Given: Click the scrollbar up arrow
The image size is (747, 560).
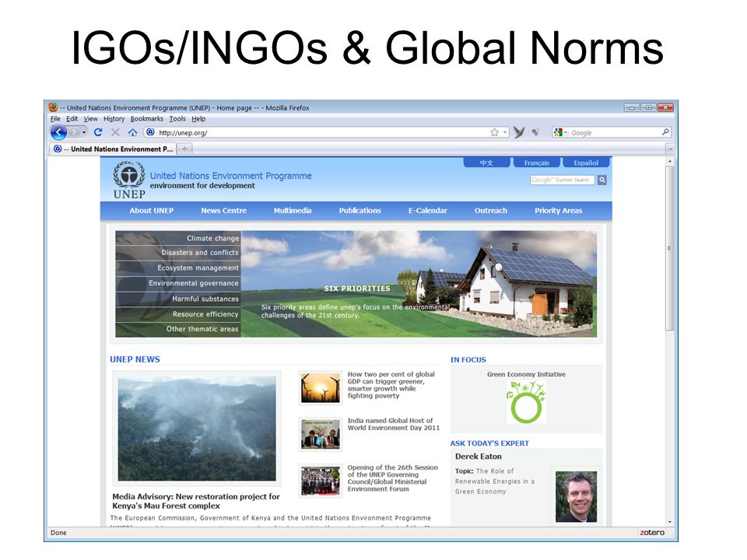Looking at the screenshot, I should [x=669, y=162].
